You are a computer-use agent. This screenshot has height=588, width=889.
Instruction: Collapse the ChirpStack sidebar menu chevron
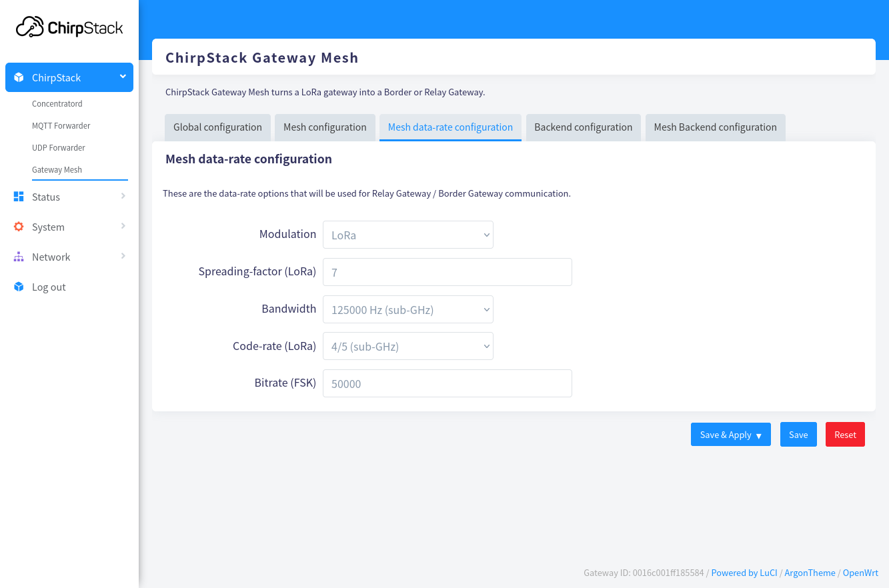pyautogui.click(x=123, y=77)
